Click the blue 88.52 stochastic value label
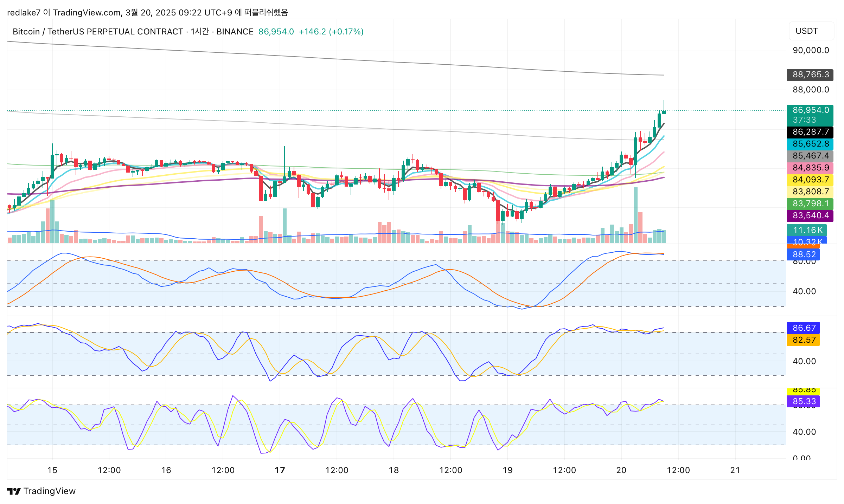This screenshot has width=844, height=504. pyautogui.click(x=804, y=255)
